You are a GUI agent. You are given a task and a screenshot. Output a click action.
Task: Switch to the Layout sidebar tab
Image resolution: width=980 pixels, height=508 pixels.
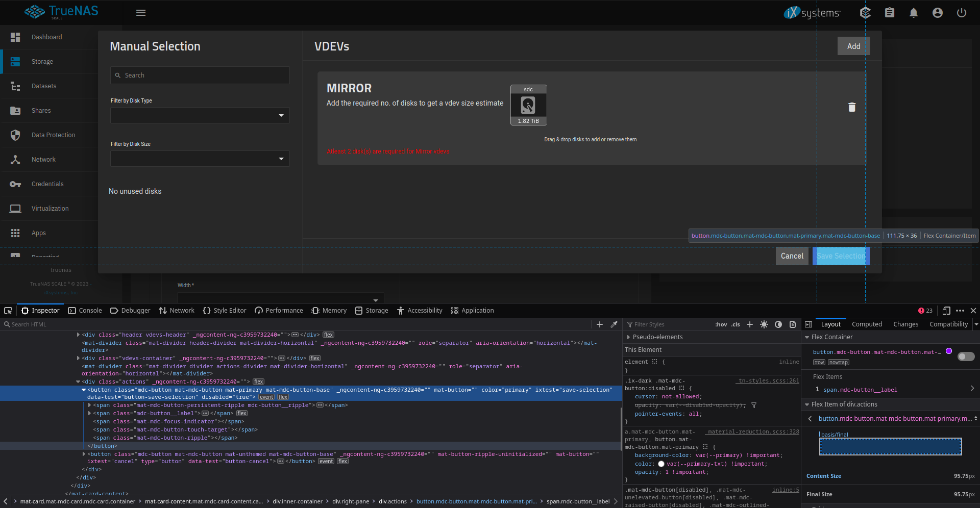pos(830,324)
